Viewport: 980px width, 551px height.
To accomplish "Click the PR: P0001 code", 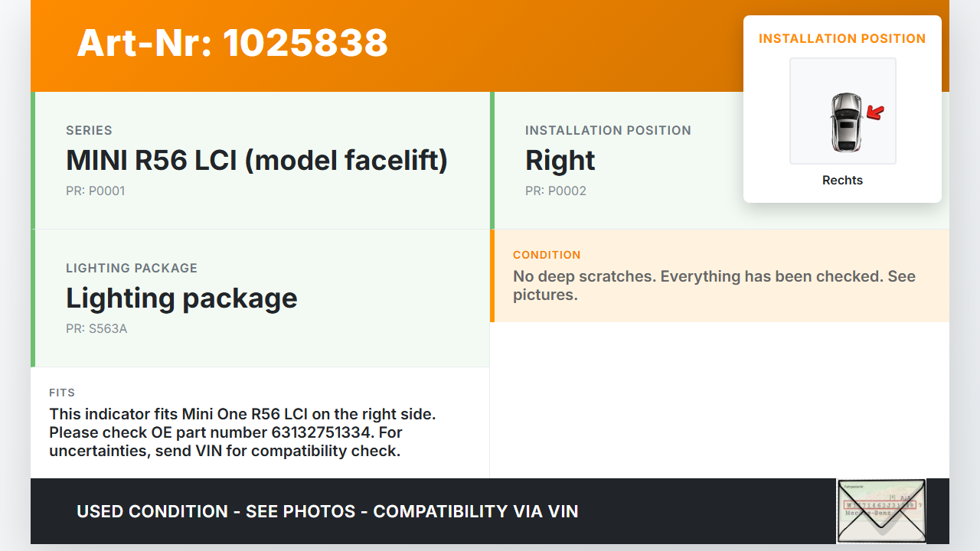I will pos(95,191).
